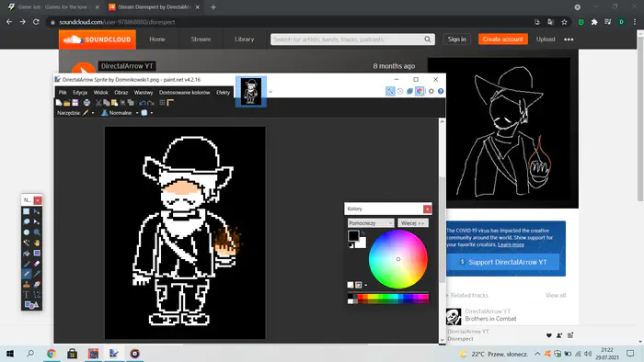This screenshot has width=644, height=362.
Task: Select the Color Picker eyedropper tool
Action: coord(37,274)
